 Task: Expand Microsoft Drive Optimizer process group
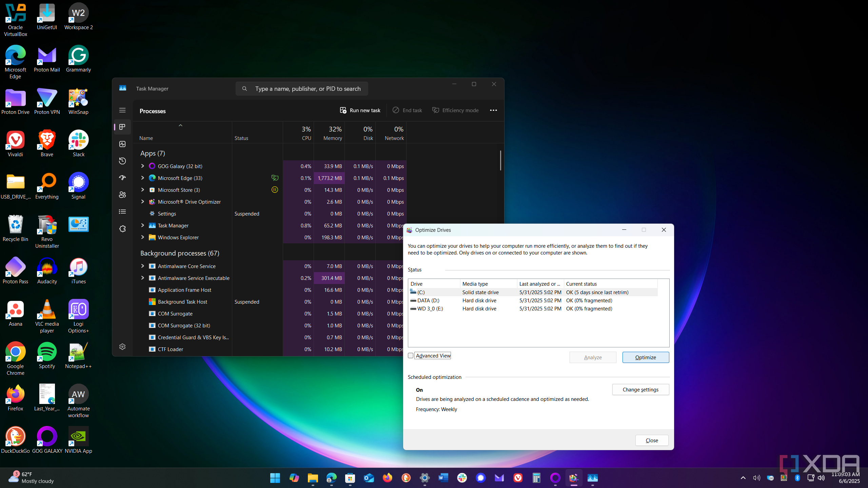(x=142, y=202)
